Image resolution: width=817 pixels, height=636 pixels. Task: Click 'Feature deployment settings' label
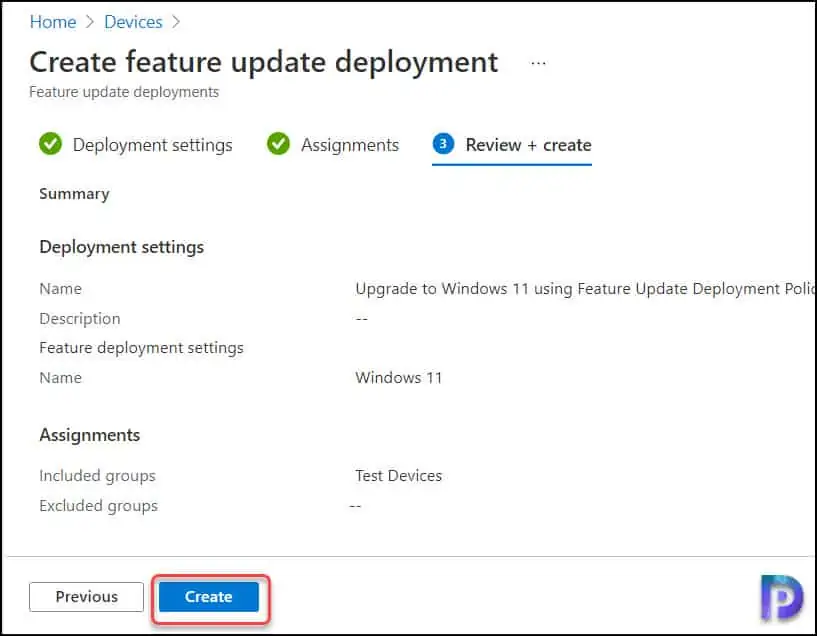(141, 347)
